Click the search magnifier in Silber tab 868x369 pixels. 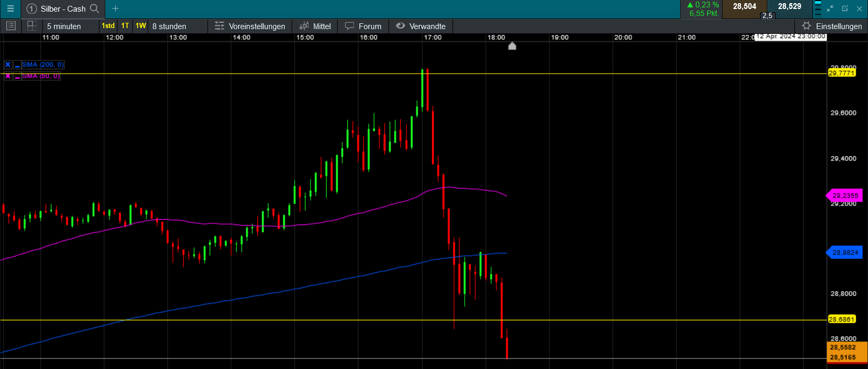[95, 8]
